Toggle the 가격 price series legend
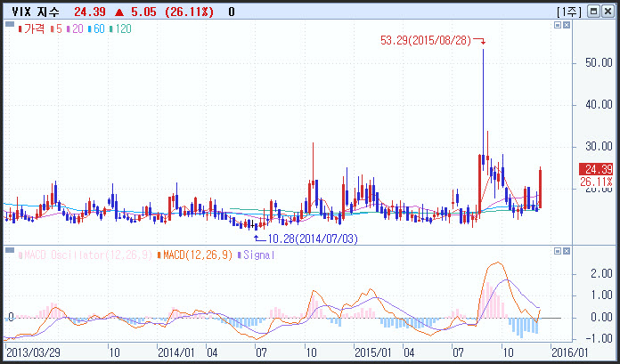 (32, 28)
